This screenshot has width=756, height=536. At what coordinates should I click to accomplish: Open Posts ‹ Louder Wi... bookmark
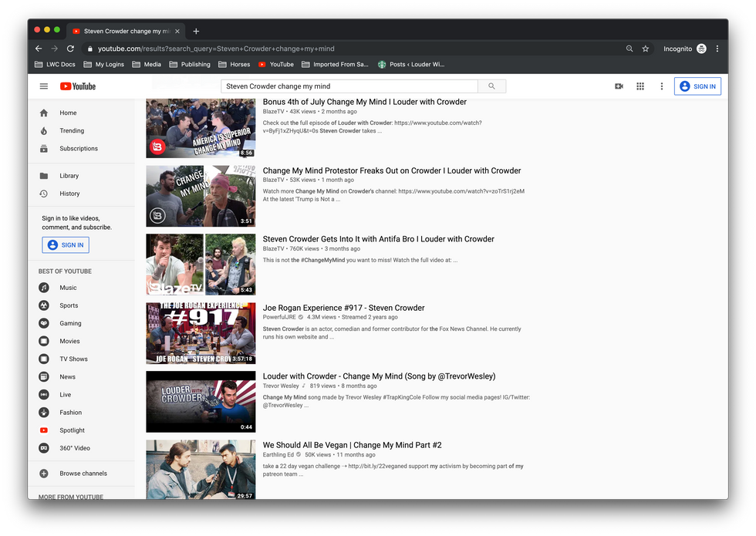pyautogui.click(x=410, y=65)
